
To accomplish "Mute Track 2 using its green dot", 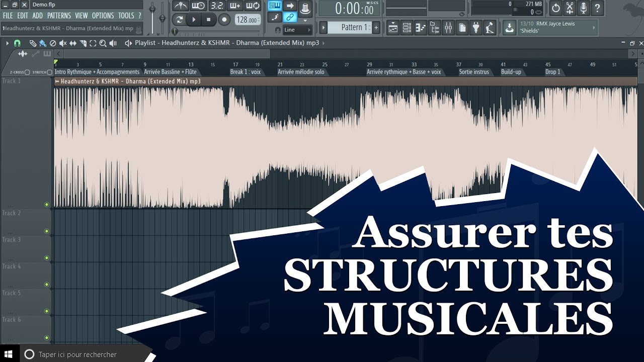I will tap(47, 231).
